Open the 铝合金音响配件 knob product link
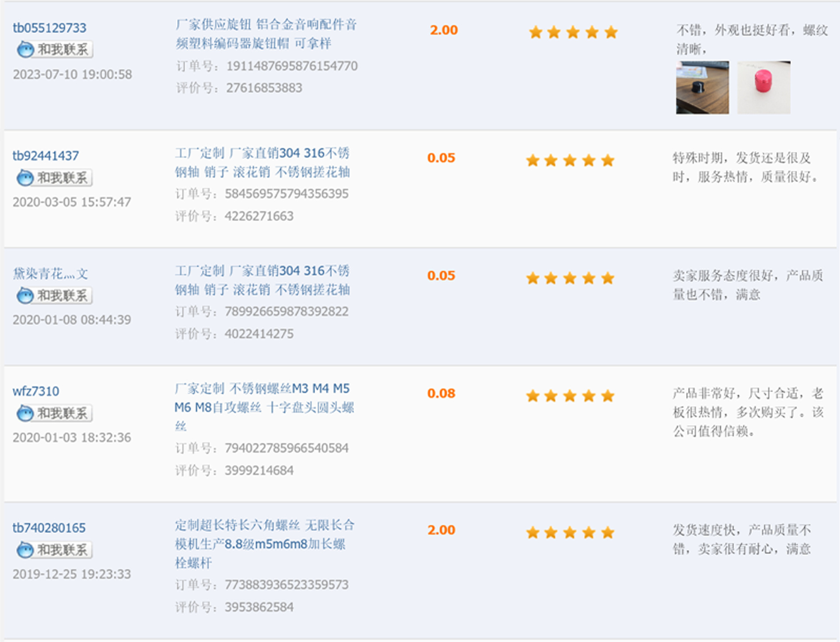 pos(266,34)
